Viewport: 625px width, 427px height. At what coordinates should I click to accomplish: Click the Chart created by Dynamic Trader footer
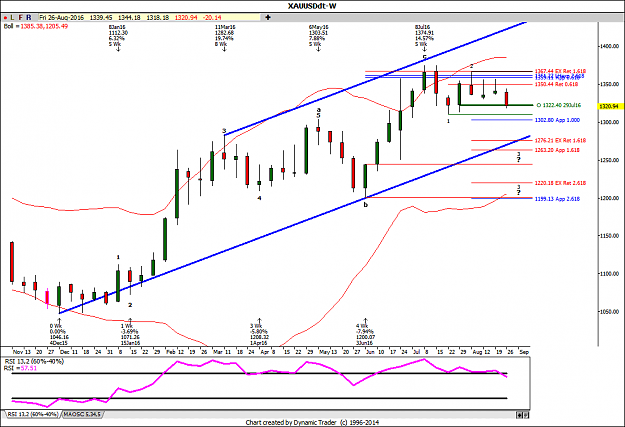tap(312, 422)
